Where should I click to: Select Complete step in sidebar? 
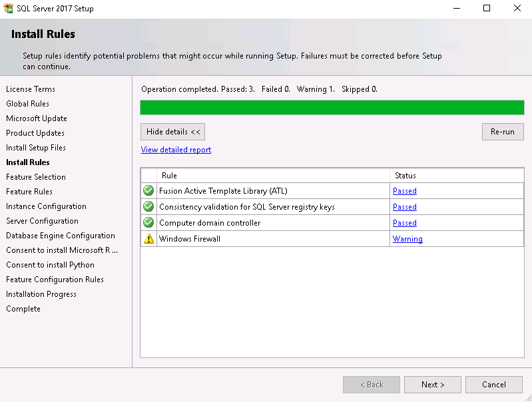click(23, 309)
